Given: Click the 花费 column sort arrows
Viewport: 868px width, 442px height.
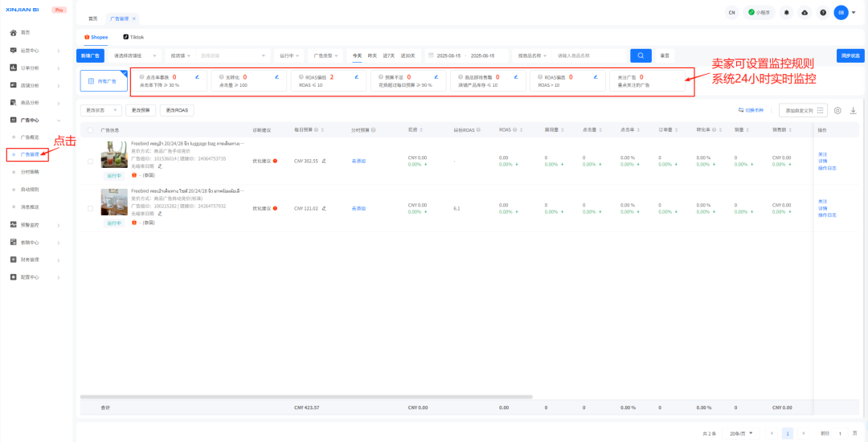Looking at the screenshot, I should 423,130.
